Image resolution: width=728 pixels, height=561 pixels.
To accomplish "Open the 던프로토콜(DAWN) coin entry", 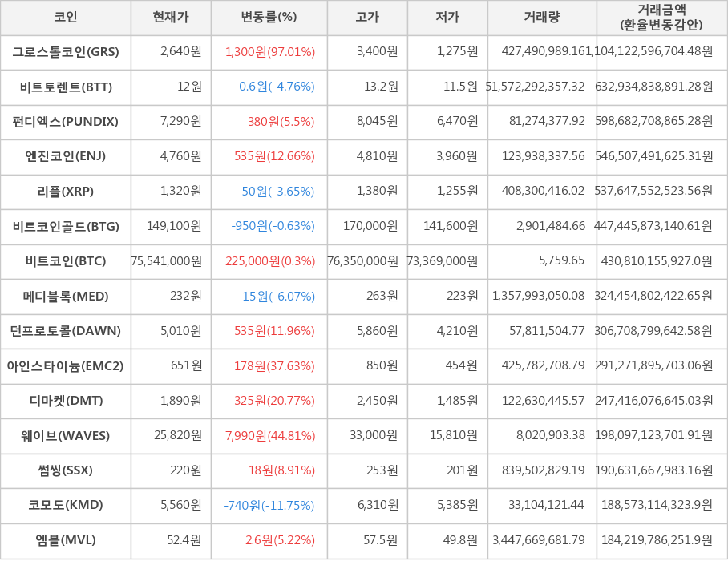I will pos(66,331).
